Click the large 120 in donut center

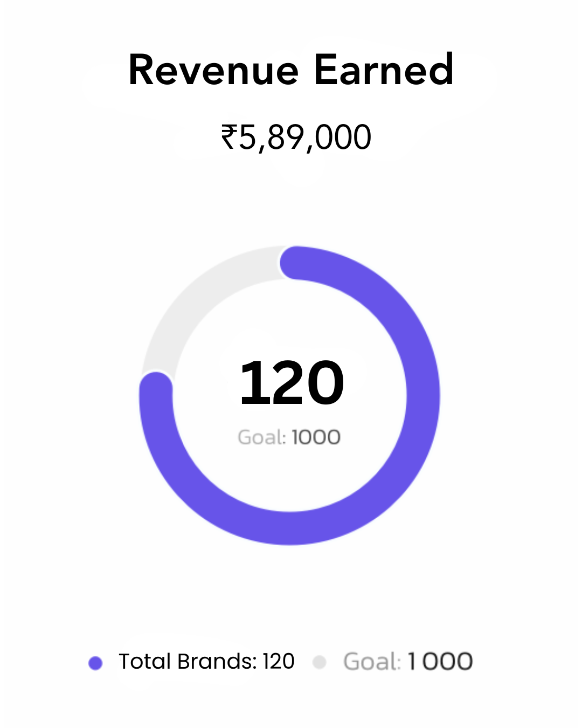point(292,383)
